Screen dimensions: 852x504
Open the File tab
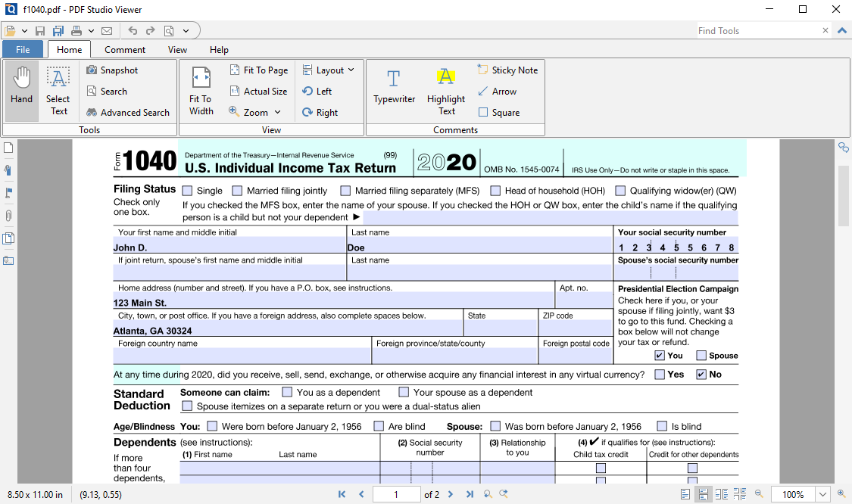point(23,49)
